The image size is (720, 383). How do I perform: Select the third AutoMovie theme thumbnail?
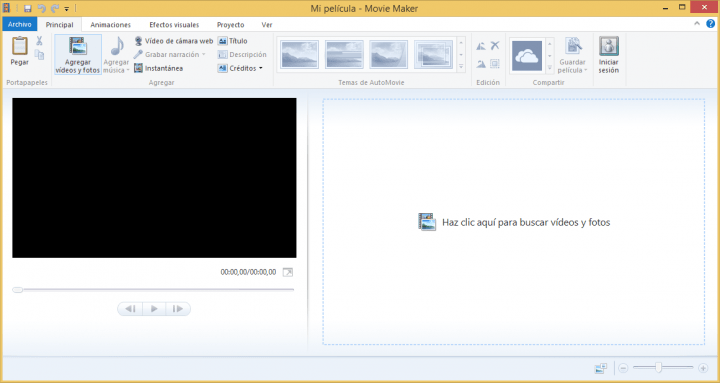(x=388, y=54)
